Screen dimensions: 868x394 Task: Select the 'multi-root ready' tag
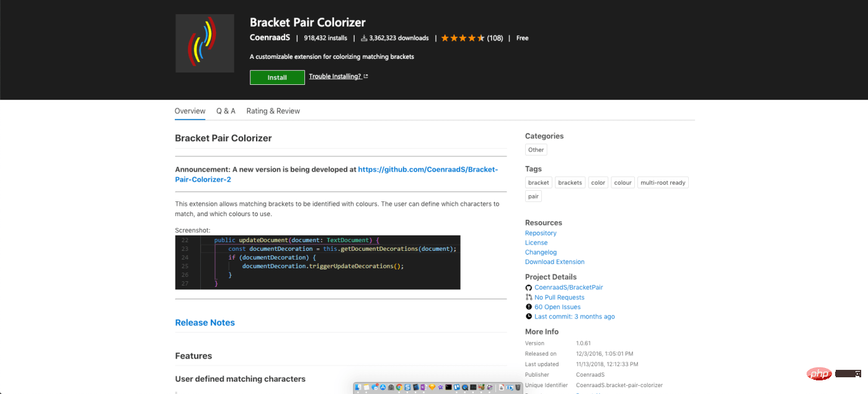(x=663, y=183)
